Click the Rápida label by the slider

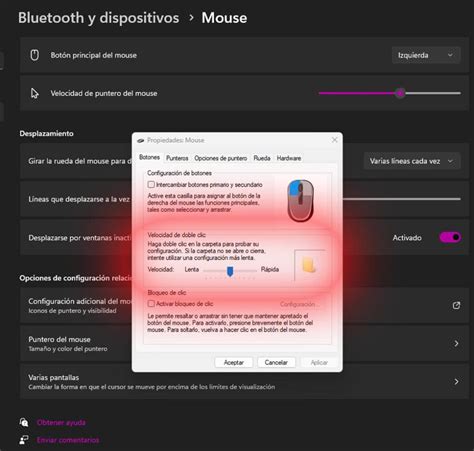pos(270,269)
